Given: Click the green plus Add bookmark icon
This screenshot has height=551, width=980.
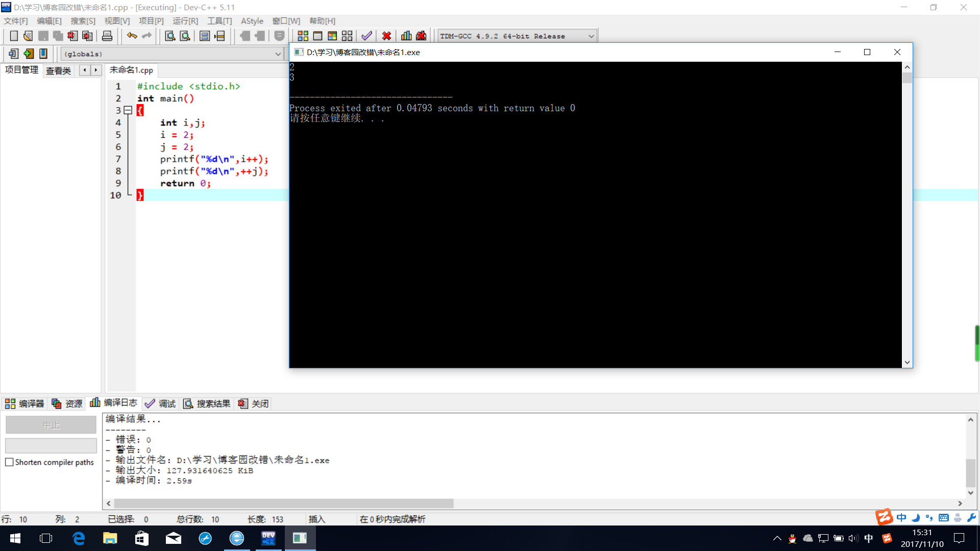Looking at the screenshot, I should point(29,54).
